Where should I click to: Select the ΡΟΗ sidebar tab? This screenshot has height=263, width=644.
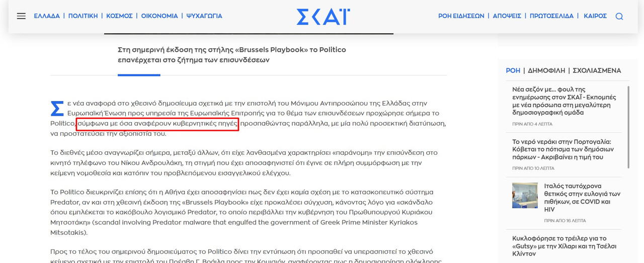(x=513, y=70)
